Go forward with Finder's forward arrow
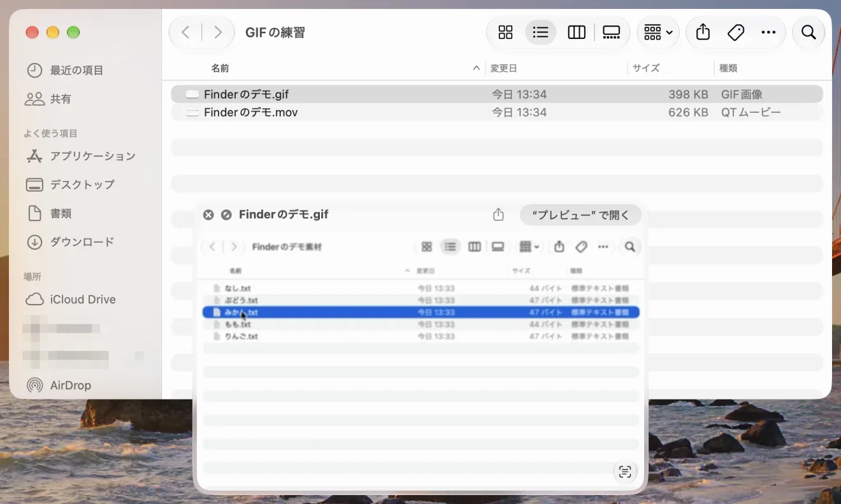 click(218, 32)
